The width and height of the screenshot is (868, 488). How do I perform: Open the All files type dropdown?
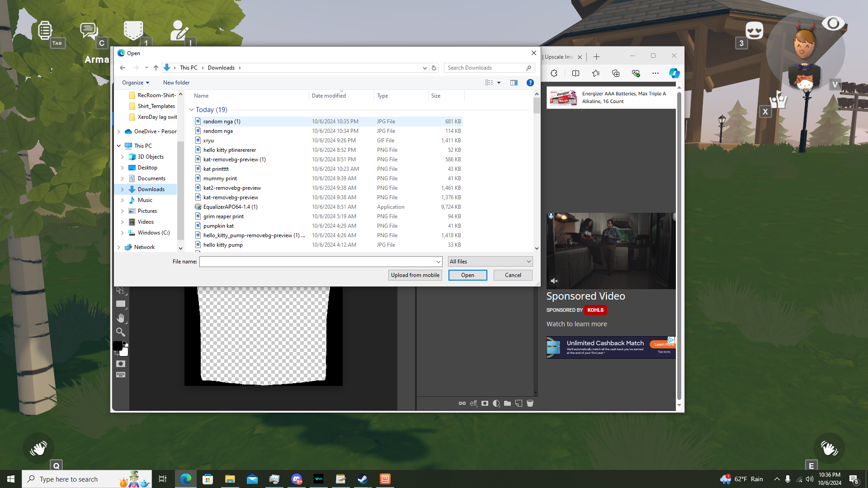click(490, 262)
